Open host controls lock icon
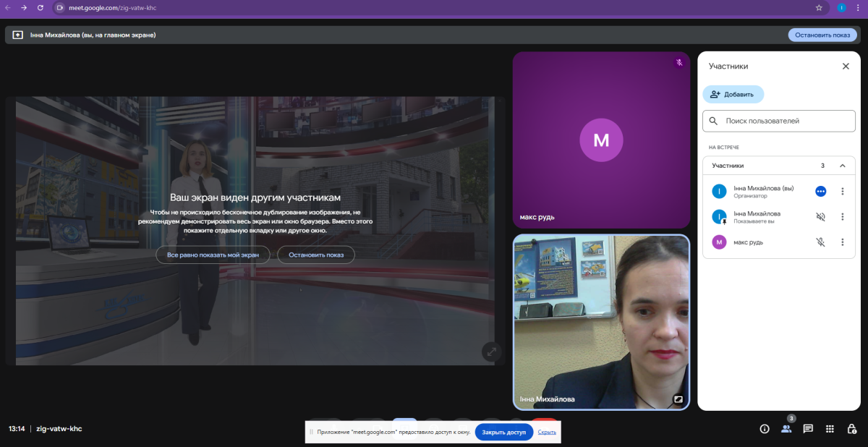The width and height of the screenshot is (868, 447). click(x=851, y=429)
